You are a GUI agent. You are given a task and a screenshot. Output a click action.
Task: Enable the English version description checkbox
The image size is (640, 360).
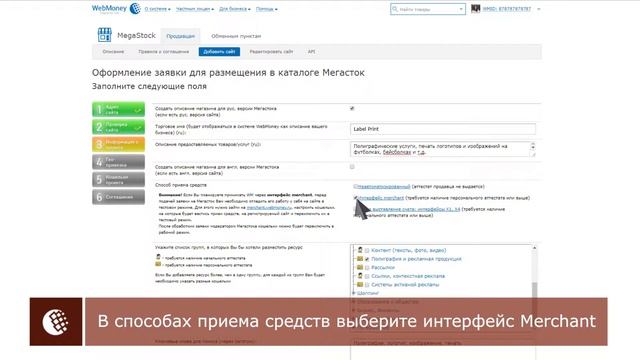352,167
